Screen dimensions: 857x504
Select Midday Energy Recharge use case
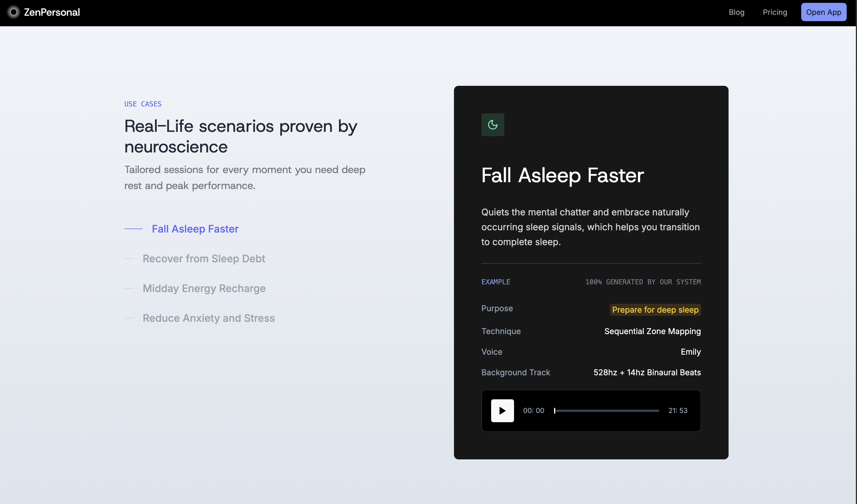[204, 288]
